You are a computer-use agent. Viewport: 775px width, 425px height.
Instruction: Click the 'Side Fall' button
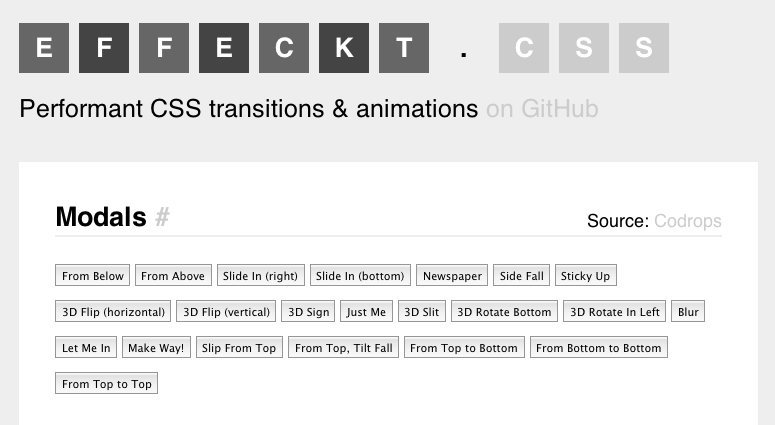tap(522, 276)
